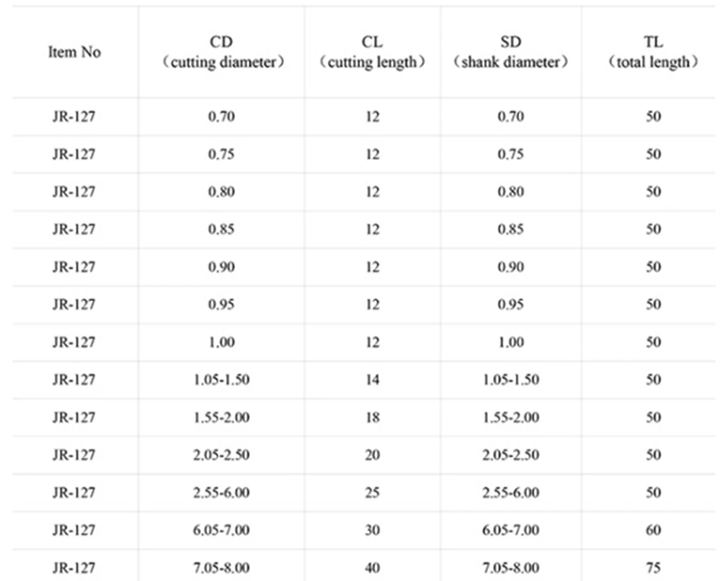Image resolution: width=728 pixels, height=581 pixels.
Task: Click cutting diameter range 6.05-7.00
Action: point(222,530)
